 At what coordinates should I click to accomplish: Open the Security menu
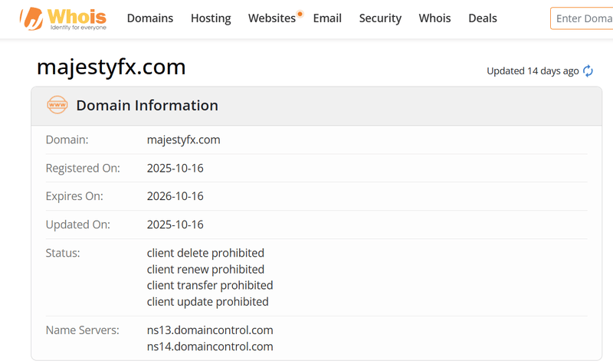coord(380,18)
